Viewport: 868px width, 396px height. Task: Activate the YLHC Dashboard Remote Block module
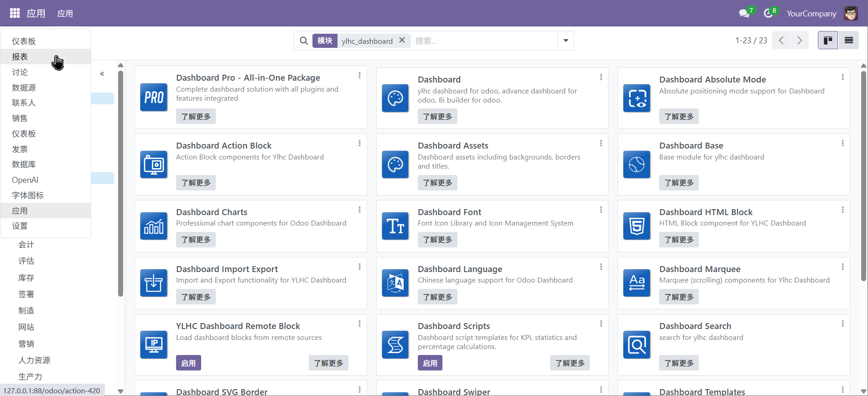(x=188, y=363)
